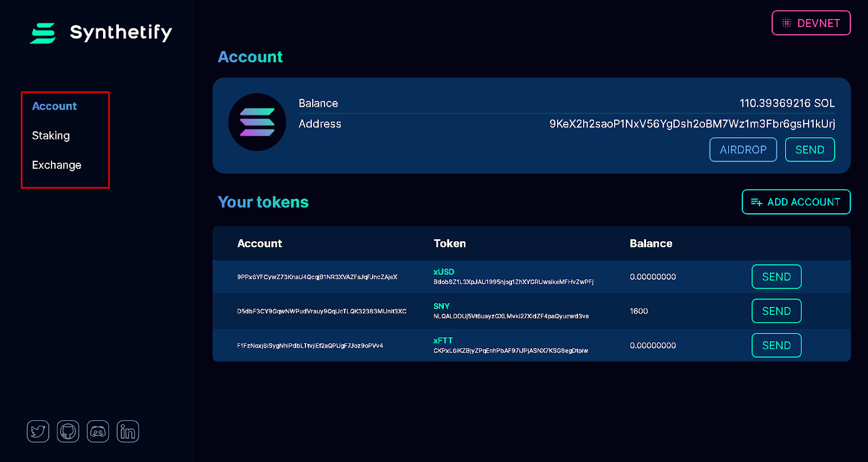Screen dimensions: 868x462
Task: Switch to the Exchange page
Action: coord(56,165)
